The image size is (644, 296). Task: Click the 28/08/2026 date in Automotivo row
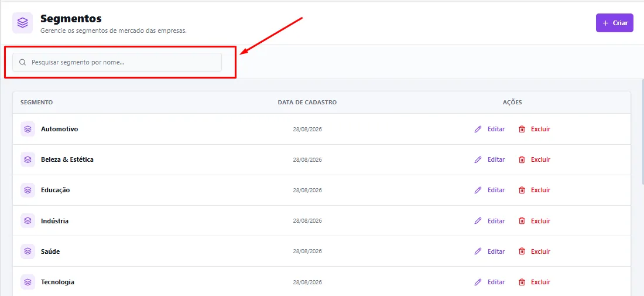[307, 129]
